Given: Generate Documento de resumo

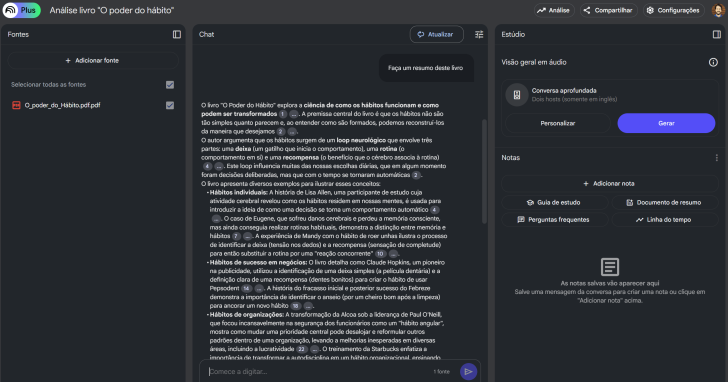Looking at the screenshot, I should click(665, 202).
